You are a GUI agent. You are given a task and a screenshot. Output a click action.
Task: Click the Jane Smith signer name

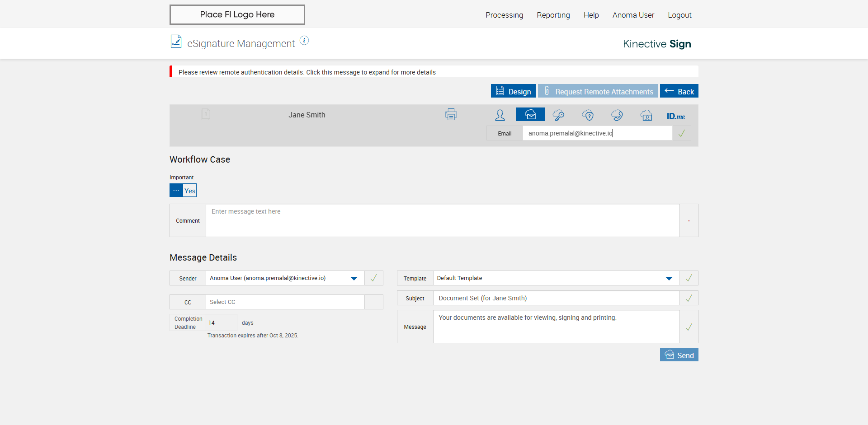[x=307, y=115]
